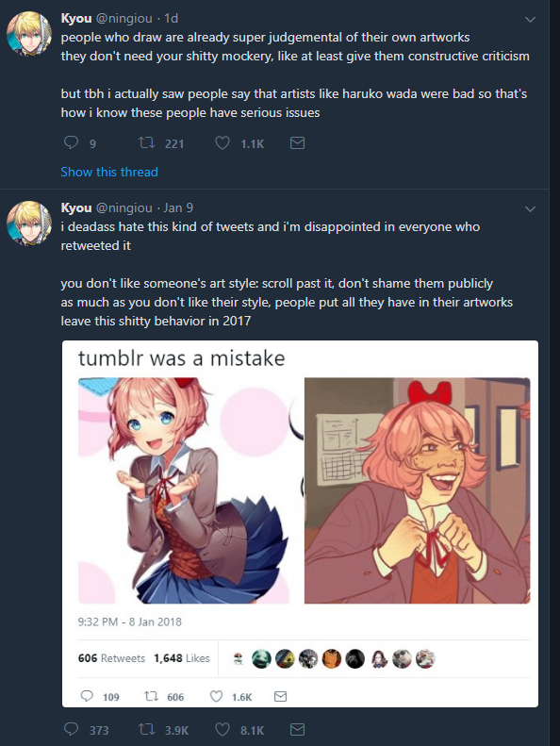This screenshot has height=746, width=560.
Task: Retweet the Jan 9 tweet with 3.9K retweets
Action: point(146,729)
